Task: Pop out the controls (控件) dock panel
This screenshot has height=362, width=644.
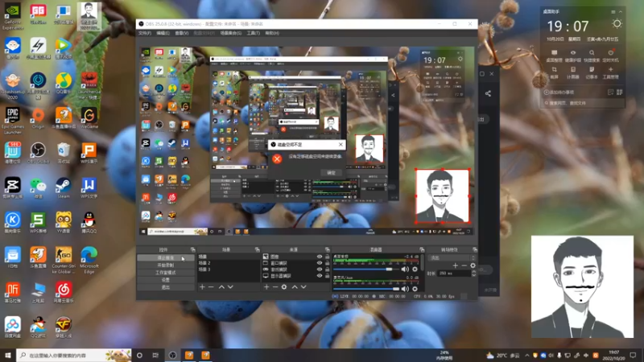Action: click(192, 249)
